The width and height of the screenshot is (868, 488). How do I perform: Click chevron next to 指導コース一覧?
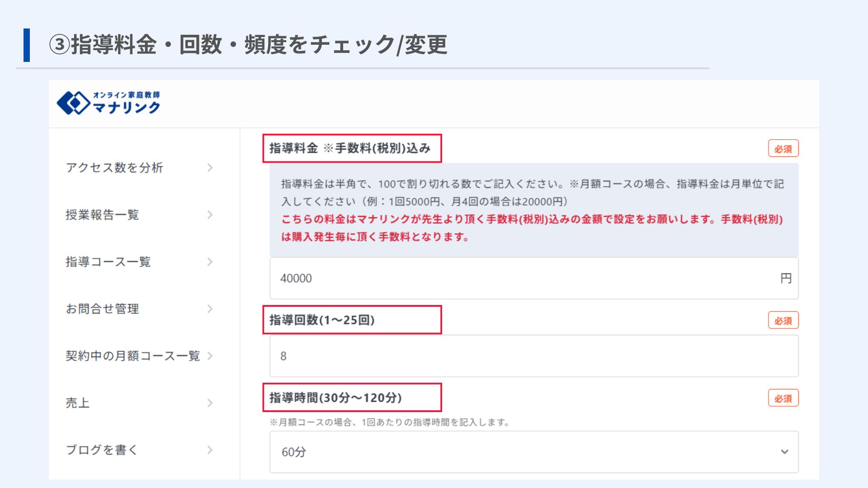pyautogui.click(x=210, y=262)
